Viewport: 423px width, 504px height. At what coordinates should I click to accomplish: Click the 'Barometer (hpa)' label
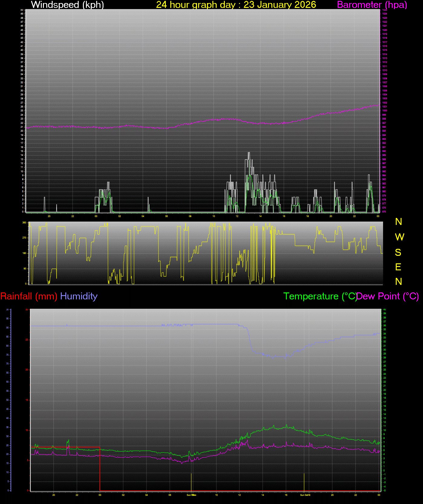pyautogui.click(x=372, y=5)
